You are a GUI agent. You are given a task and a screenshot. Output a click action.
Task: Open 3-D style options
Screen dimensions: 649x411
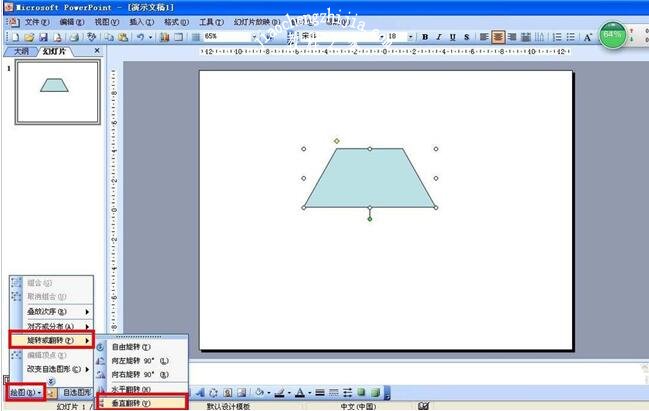pos(375,392)
